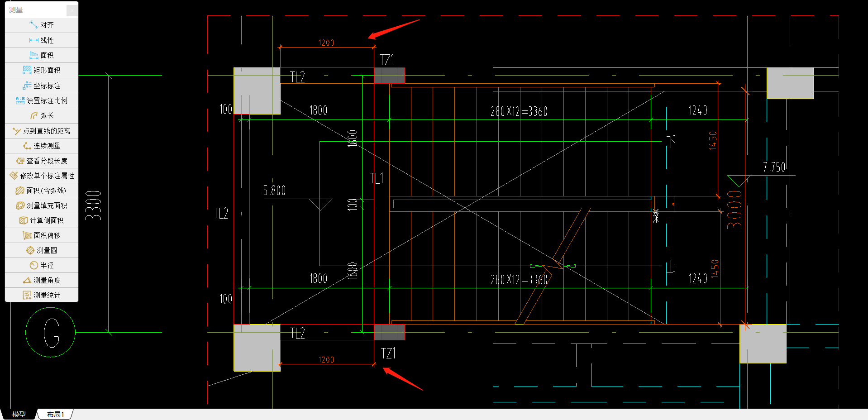The image size is (868, 420).
Task: Click the 7.750 elevation label
Action: [x=774, y=167]
